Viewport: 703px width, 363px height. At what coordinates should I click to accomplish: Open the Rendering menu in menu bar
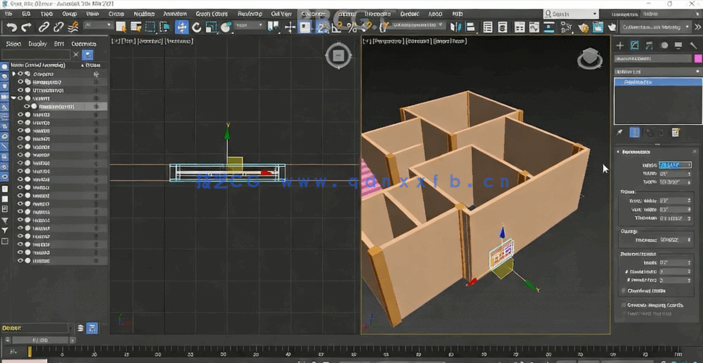point(250,14)
